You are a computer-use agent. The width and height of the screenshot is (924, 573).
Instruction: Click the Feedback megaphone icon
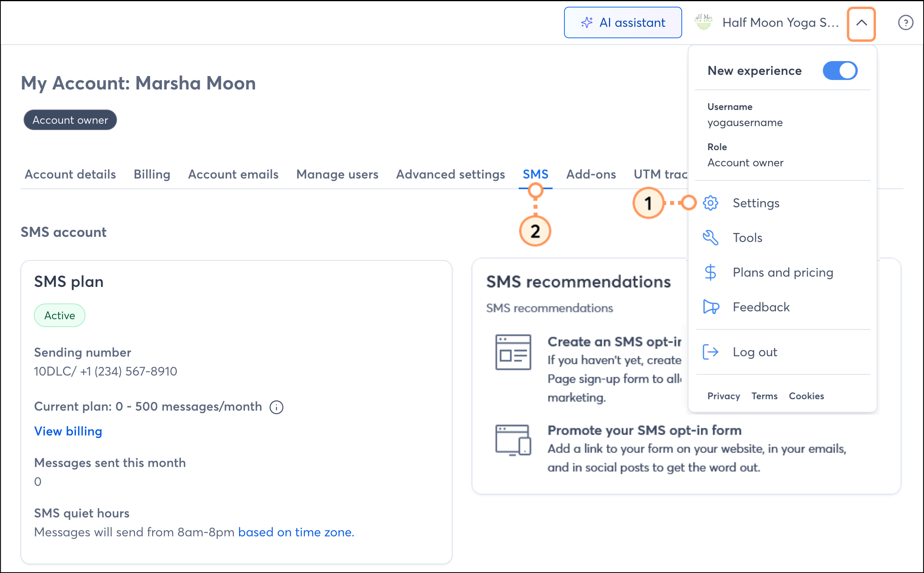[711, 307]
